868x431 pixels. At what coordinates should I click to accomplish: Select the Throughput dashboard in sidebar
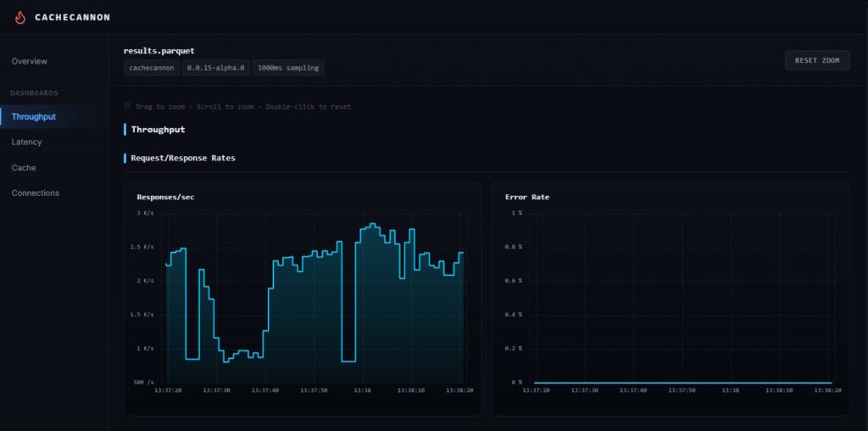click(x=34, y=117)
